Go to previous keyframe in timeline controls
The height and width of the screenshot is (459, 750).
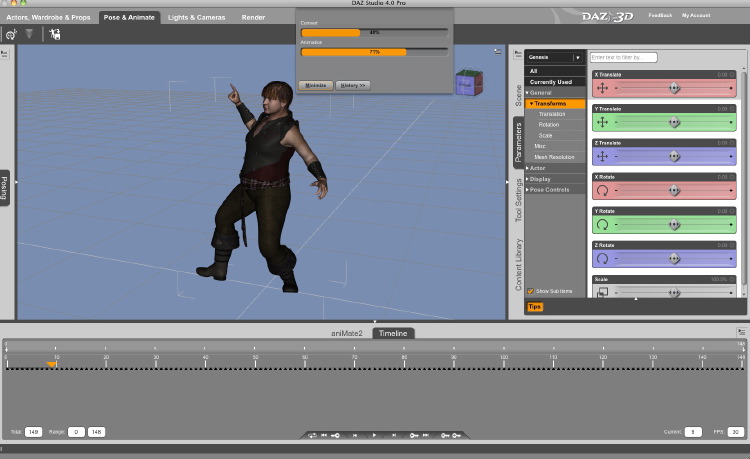(x=335, y=435)
